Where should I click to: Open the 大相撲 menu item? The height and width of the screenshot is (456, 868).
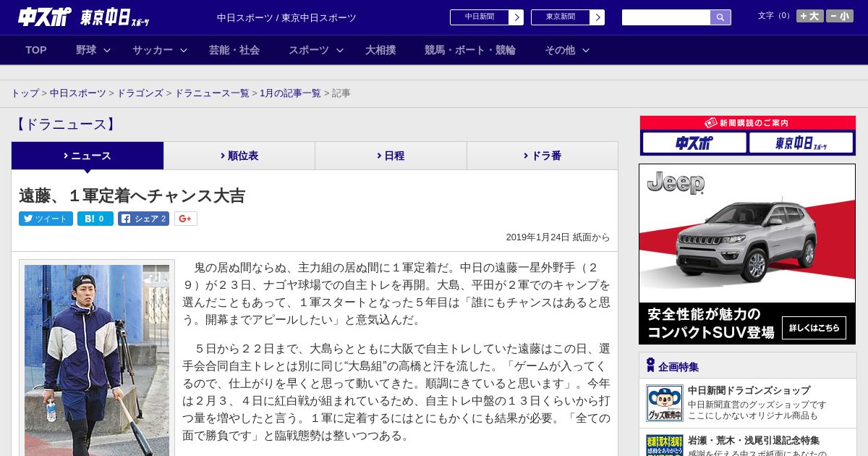tap(380, 50)
